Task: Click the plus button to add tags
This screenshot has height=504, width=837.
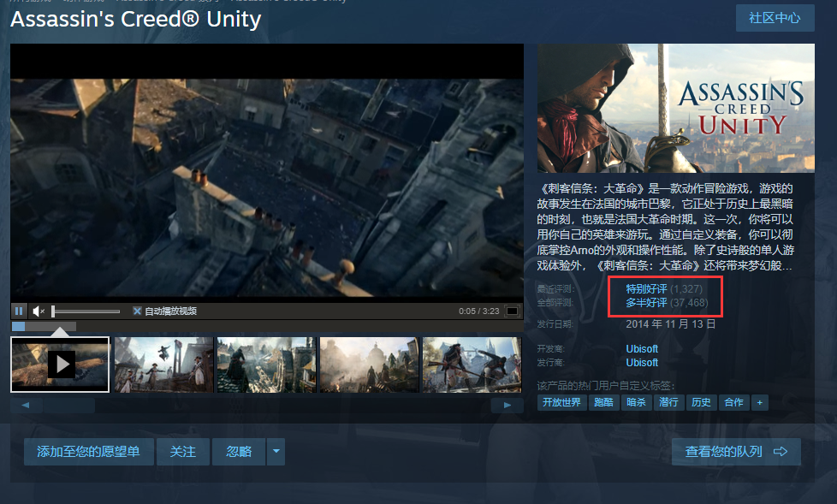Action: tap(760, 402)
